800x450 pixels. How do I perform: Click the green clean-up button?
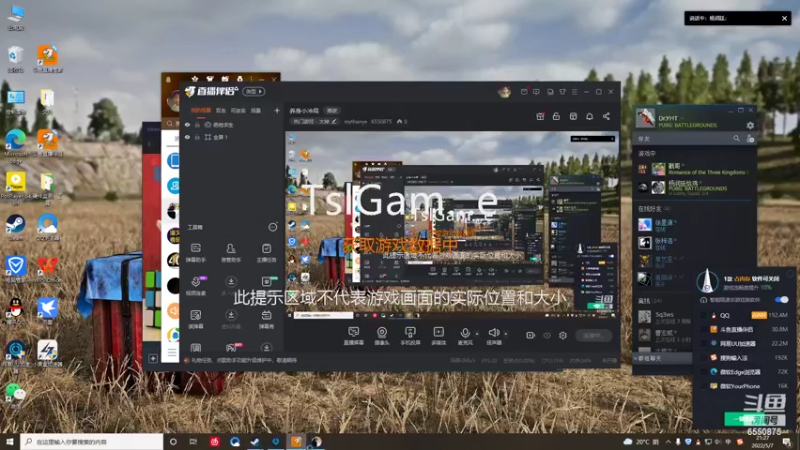(754, 419)
